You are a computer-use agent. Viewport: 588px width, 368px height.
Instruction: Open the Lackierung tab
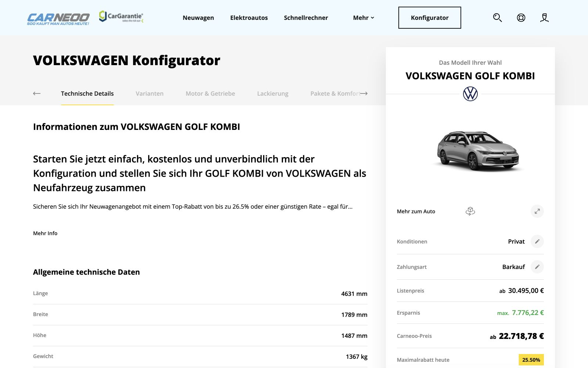coord(273,93)
